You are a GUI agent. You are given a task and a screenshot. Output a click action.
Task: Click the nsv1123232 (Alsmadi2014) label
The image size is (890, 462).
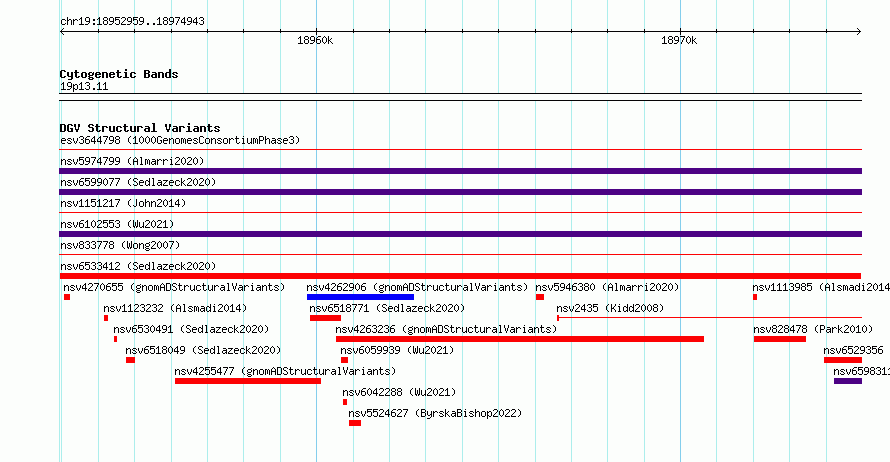tap(175, 308)
